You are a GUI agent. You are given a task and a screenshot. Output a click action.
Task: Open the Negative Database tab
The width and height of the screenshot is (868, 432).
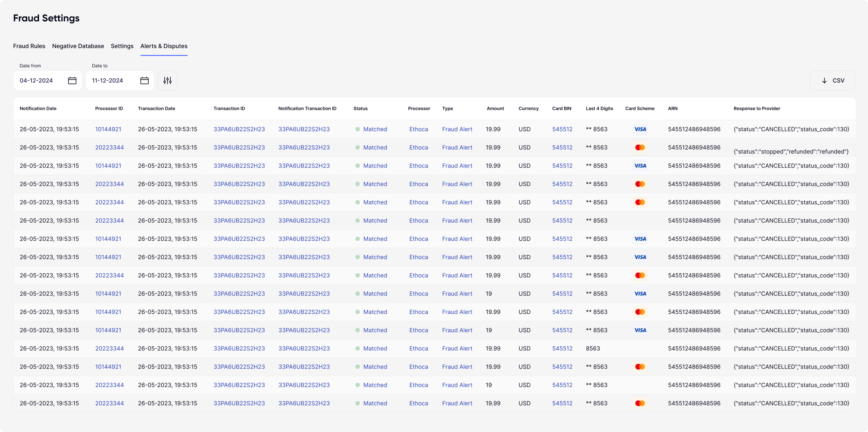[x=78, y=46]
